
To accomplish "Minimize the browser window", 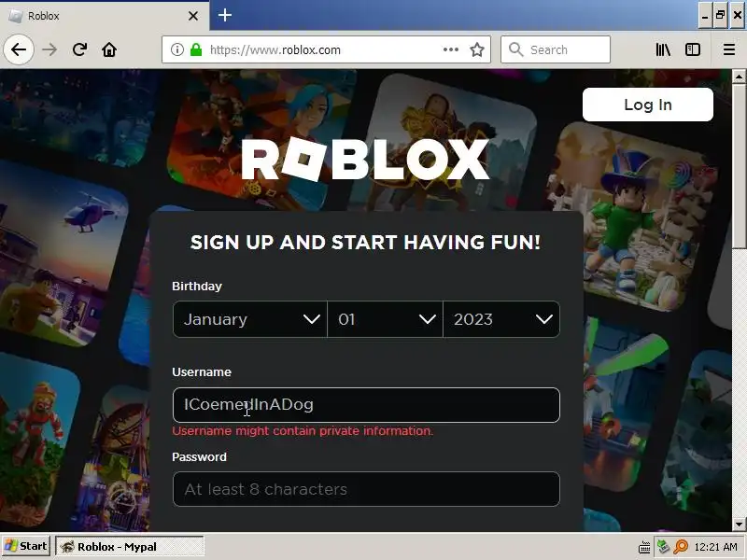I will pyautogui.click(x=705, y=15).
